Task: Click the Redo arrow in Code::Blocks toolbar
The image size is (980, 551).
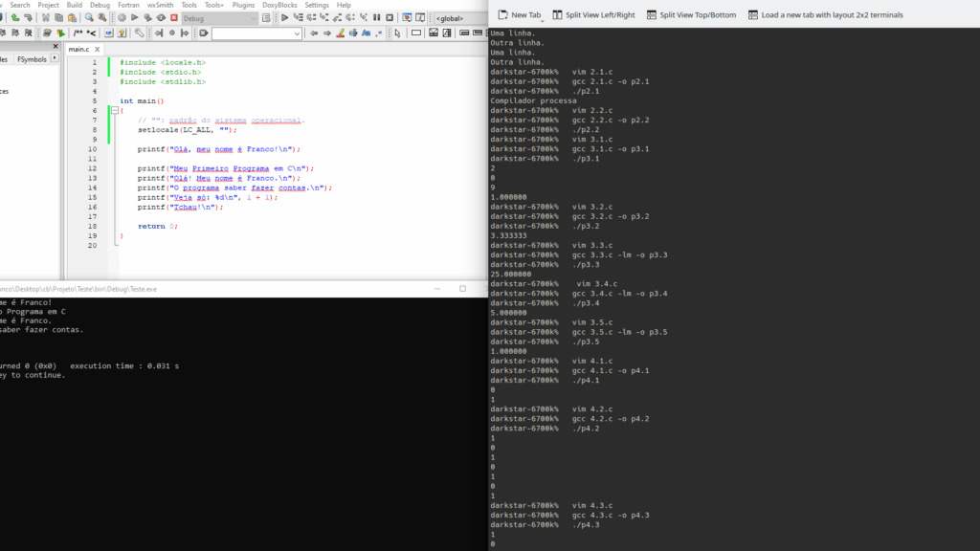Action: click(28, 18)
